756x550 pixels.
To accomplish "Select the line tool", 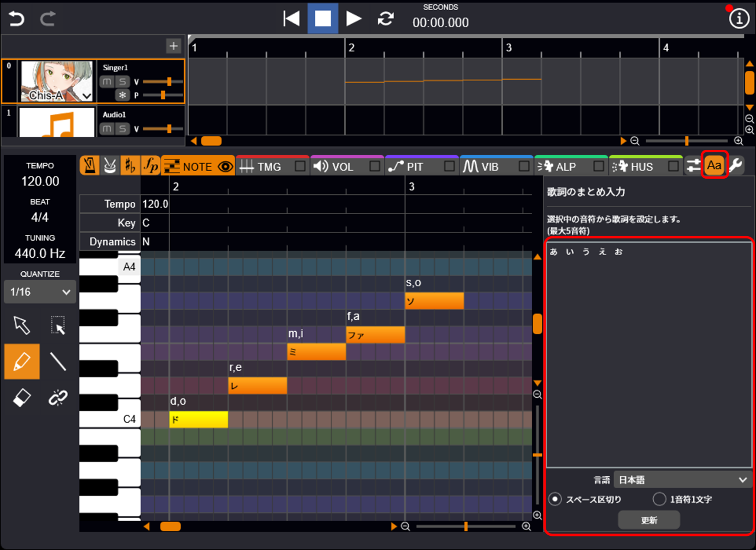I will (58, 361).
